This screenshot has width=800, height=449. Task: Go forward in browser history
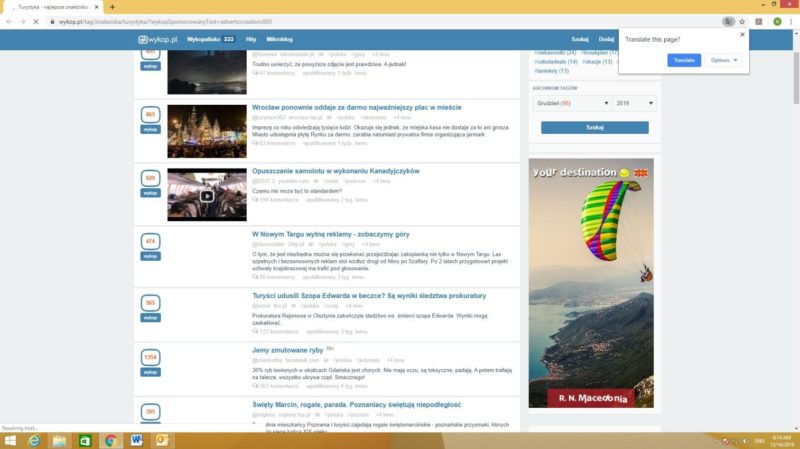(x=22, y=21)
